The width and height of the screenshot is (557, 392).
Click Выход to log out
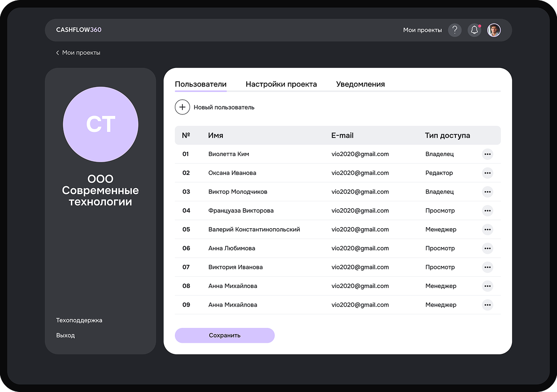click(65, 336)
